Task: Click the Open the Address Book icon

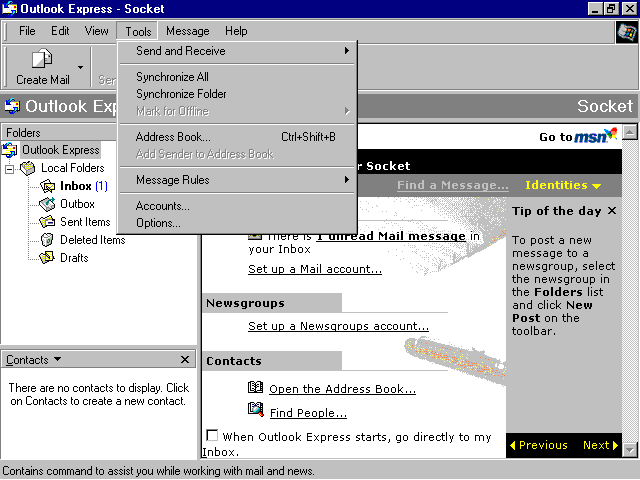Action: pos(256,387)
